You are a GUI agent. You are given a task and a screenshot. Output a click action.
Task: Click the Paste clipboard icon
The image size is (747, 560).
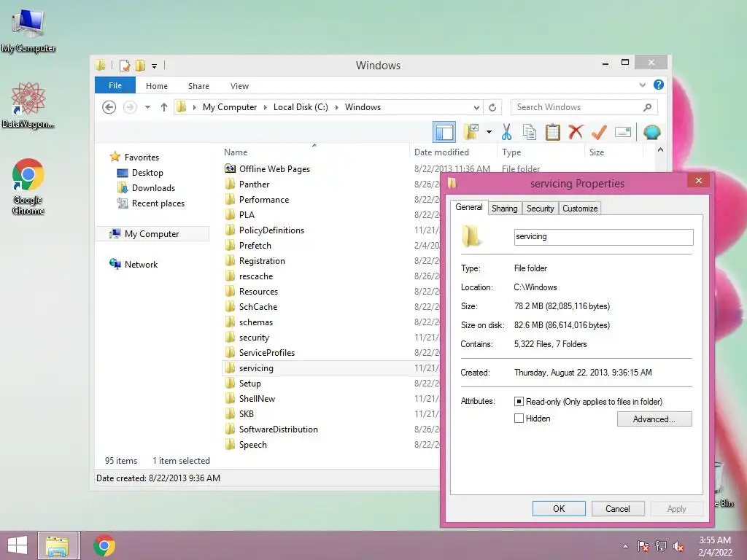pos(553,132)
